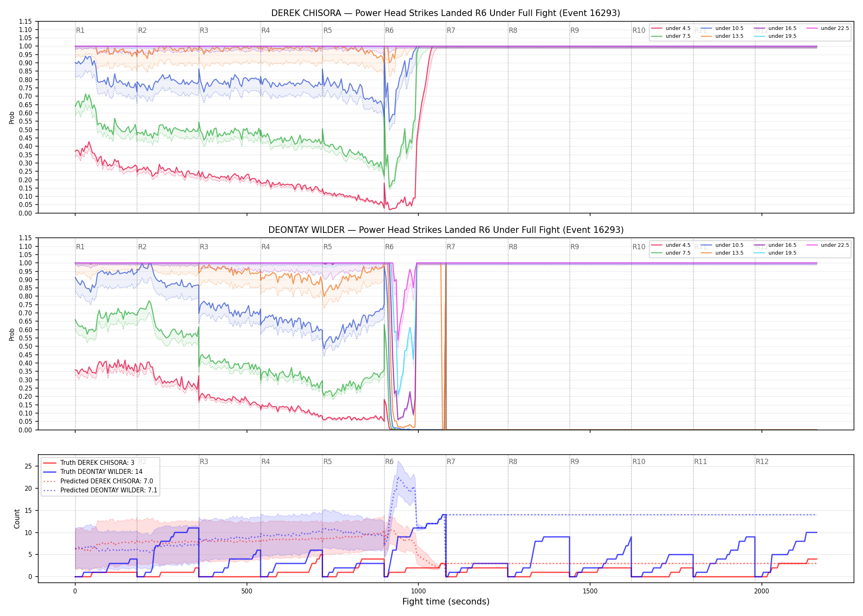Click the R7 round marker in the Wilder chart
The image size is (863, 616).
[x=451, y=247]
